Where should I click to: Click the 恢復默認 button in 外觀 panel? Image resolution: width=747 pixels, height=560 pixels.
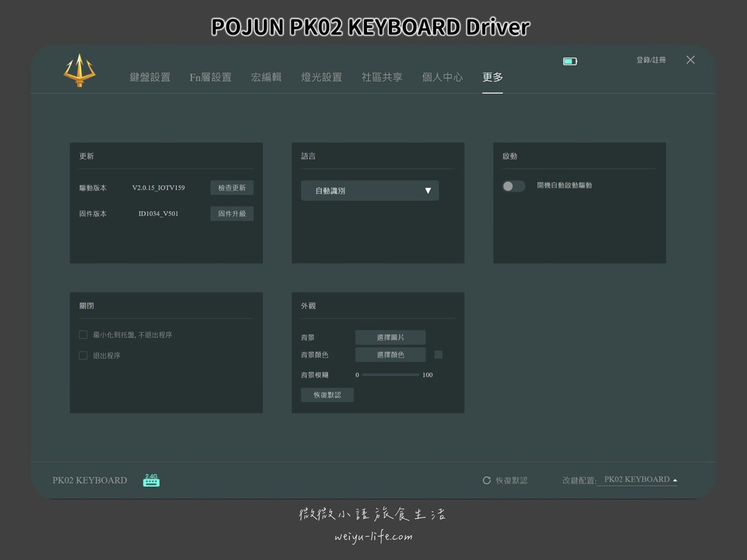tap(327, 395)
